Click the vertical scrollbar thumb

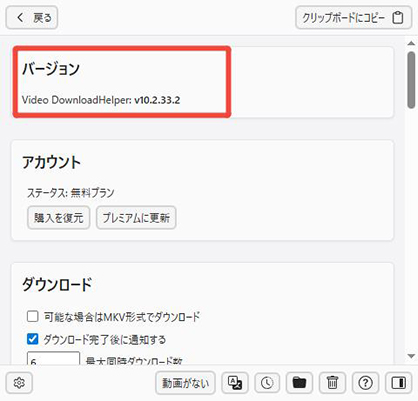[x=411, y=80]
